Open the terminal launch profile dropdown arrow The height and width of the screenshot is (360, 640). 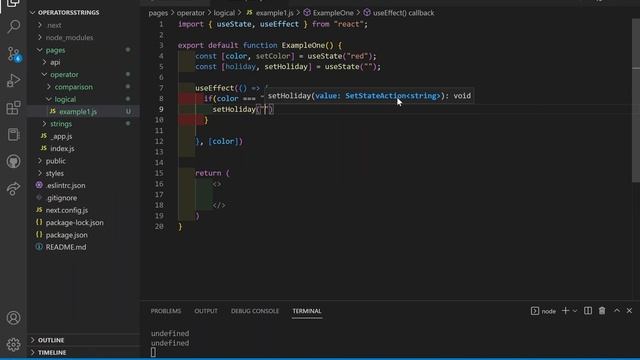pyautogui.click(x=575, y=311)
